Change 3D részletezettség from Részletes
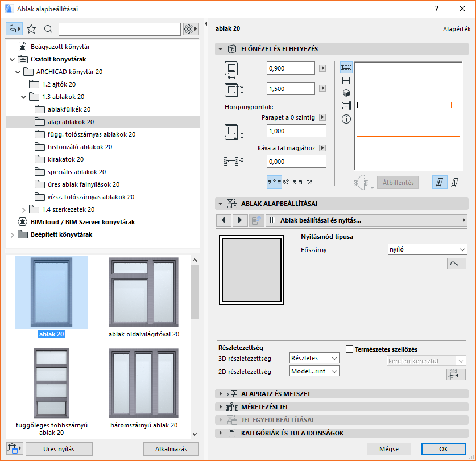Viewport: 476px width, 461px height. 314,358
